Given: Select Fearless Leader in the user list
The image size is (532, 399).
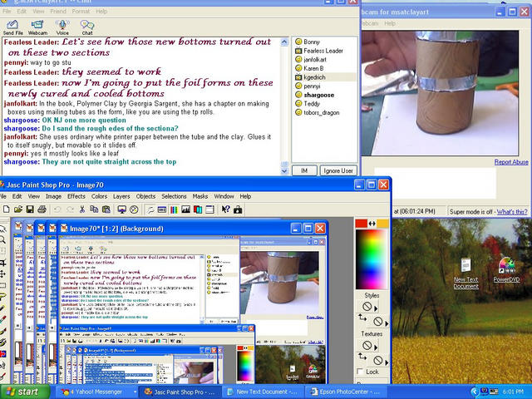Looking at the screenshot, I should [x=323, y=51].
